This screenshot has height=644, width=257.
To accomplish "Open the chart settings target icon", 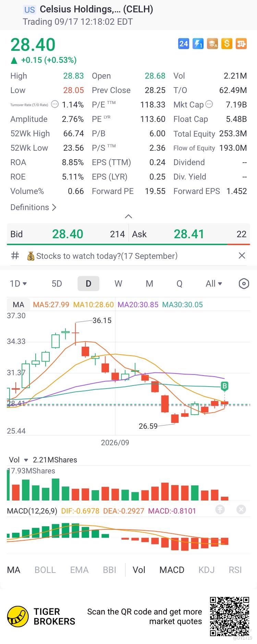I will pyautogui.click(x=244, y=284).
